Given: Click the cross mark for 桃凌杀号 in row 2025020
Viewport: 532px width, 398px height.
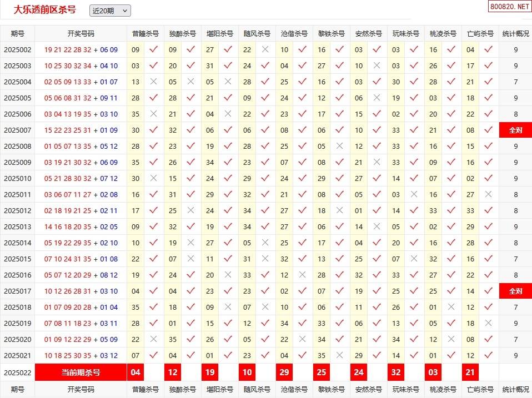Looking at the screenshot, I should pos(451,339).
